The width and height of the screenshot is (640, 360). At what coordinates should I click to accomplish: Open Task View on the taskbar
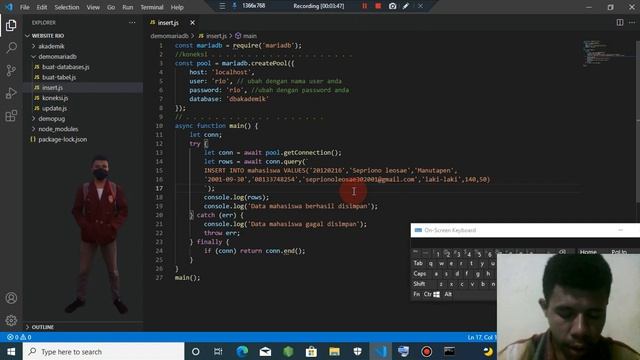218,351
